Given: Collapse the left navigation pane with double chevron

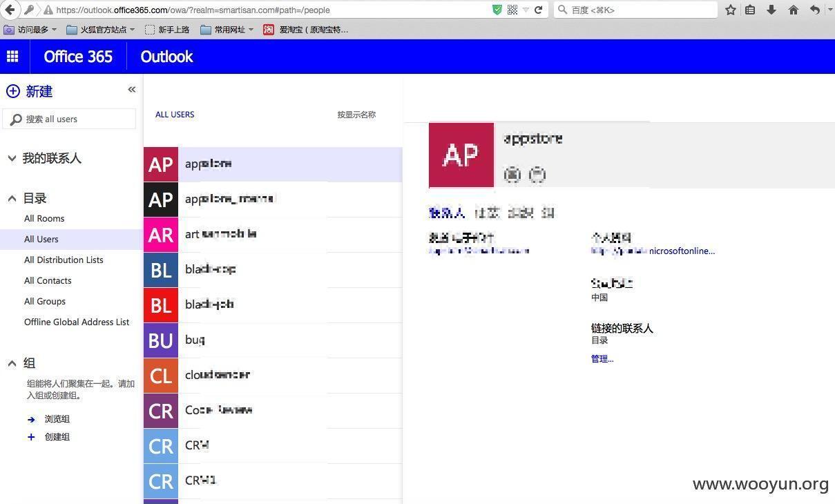Looking at the screenshot, I should tap(132, 89).
